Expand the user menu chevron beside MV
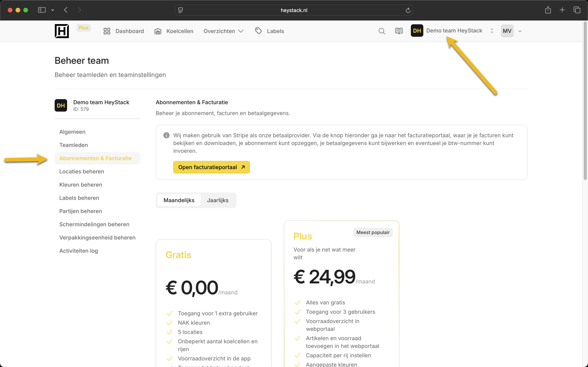Viewport: 588px width, 367px height. pyautogui.click(x=520, y=31)
